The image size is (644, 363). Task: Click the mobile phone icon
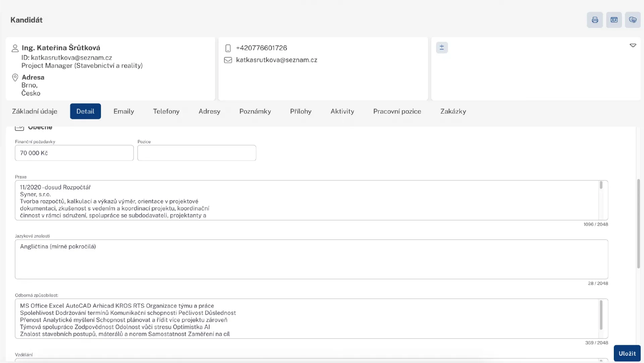(x=228, y=48)
